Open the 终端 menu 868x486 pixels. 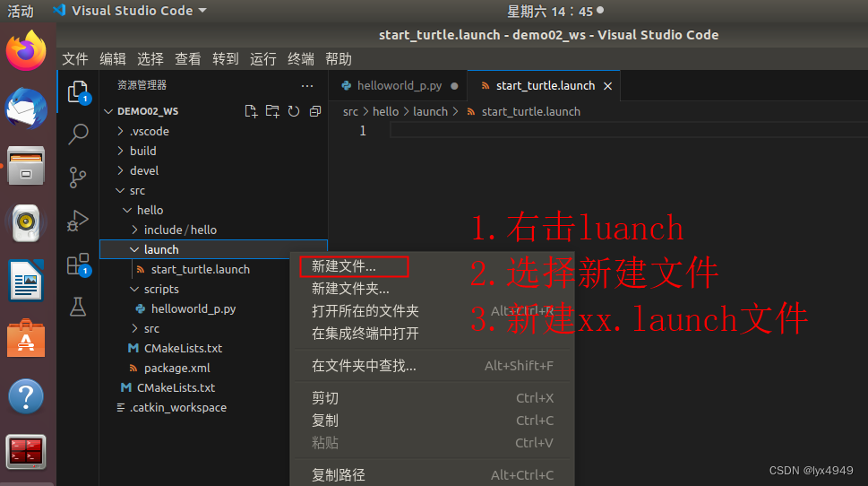[x=301, y=59]
